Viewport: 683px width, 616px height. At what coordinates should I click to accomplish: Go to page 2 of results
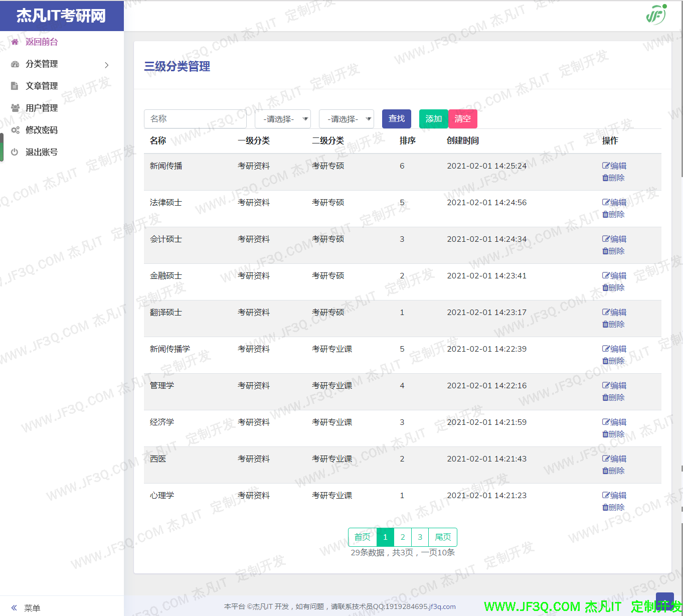403,537
